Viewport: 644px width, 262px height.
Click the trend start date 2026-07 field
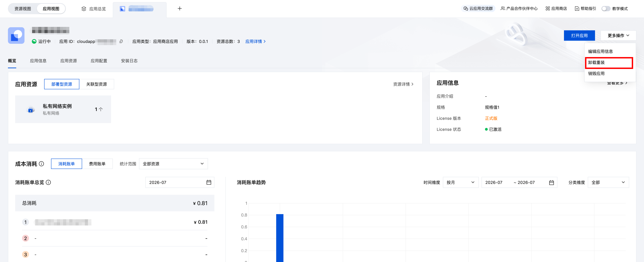tap(494, 183)
